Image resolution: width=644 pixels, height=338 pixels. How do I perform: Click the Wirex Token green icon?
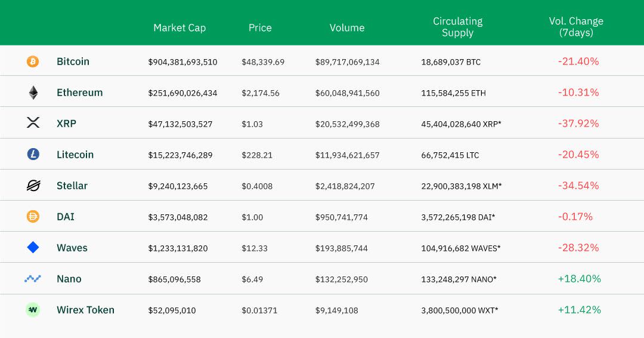coord(33,310)
